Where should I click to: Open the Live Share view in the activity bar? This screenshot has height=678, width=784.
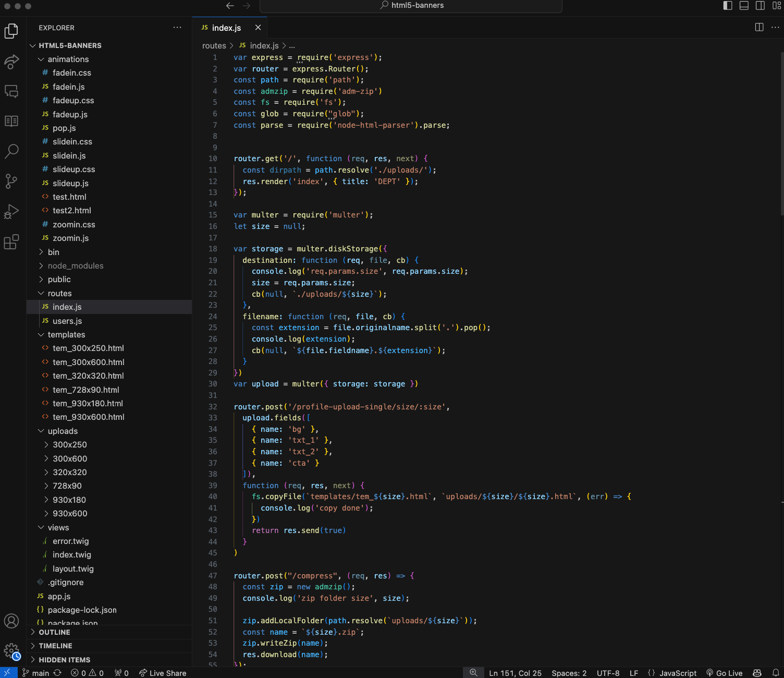coord(11,62)
